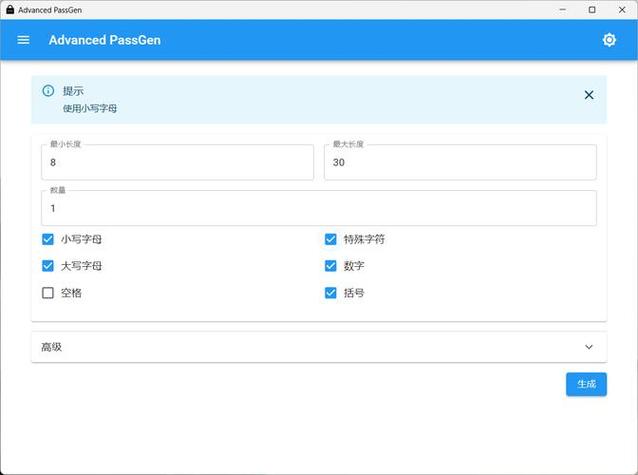Expand the 高级 section chevron
Image resolution: width=638 pixels, height=475 pixels.
588,347
